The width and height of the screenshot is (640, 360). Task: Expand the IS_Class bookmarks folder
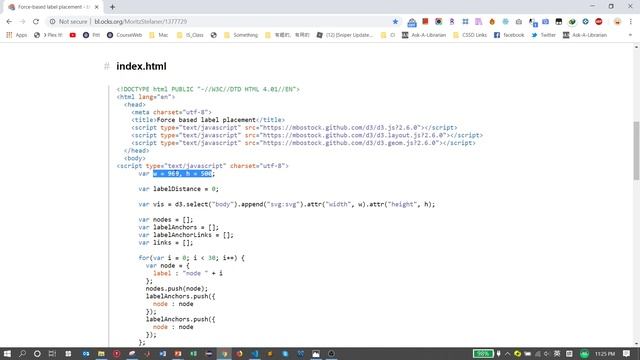pos(190,35)
